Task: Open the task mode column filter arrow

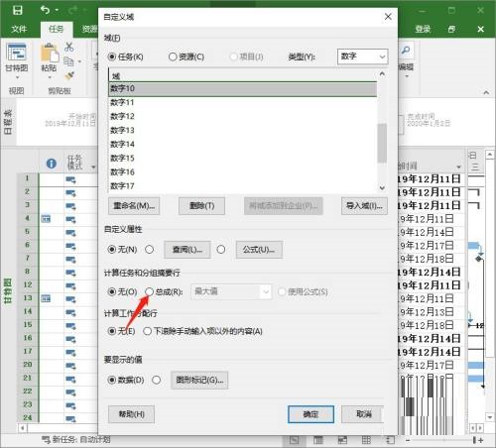Action: coord(93,167)
